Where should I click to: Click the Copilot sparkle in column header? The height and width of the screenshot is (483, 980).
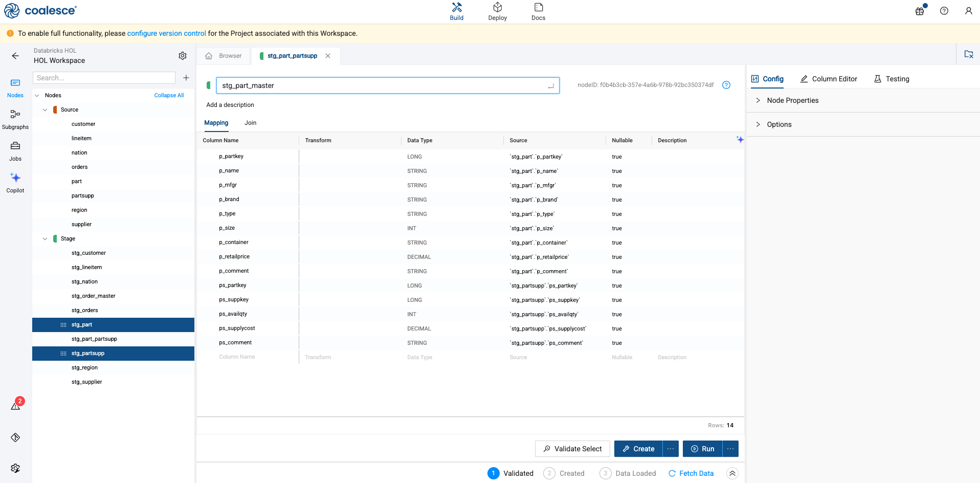pyautogui.click(x=740, y=140)
